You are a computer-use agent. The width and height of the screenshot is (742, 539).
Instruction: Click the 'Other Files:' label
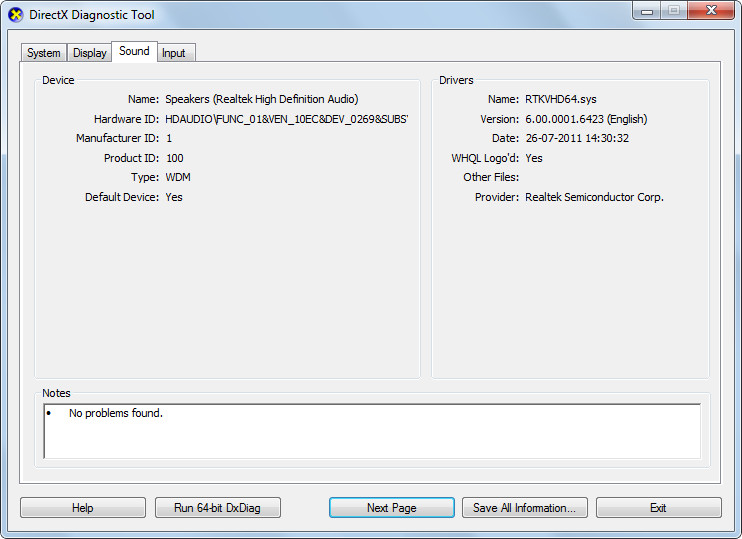[x=491, y=177]
